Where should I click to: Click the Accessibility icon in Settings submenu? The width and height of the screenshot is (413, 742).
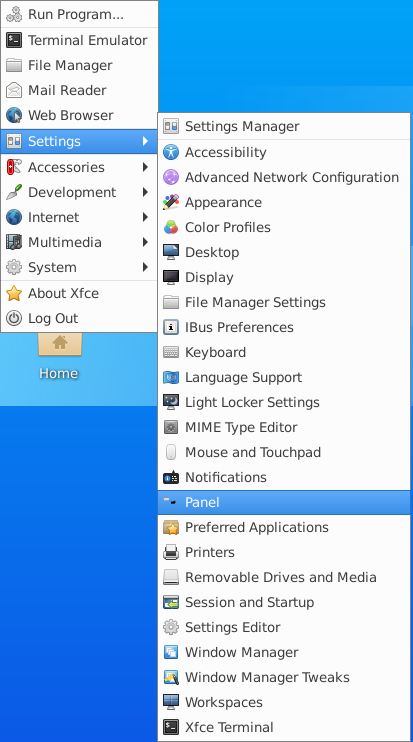171,152
